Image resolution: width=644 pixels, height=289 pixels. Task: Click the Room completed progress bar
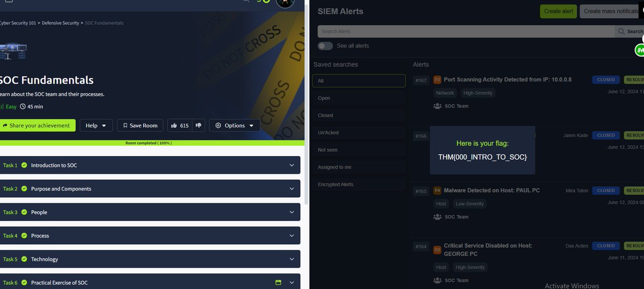(152, 143)
